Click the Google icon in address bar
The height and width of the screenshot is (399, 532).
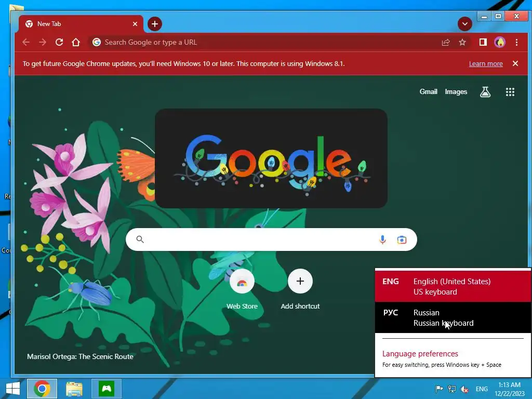[97, 42]
